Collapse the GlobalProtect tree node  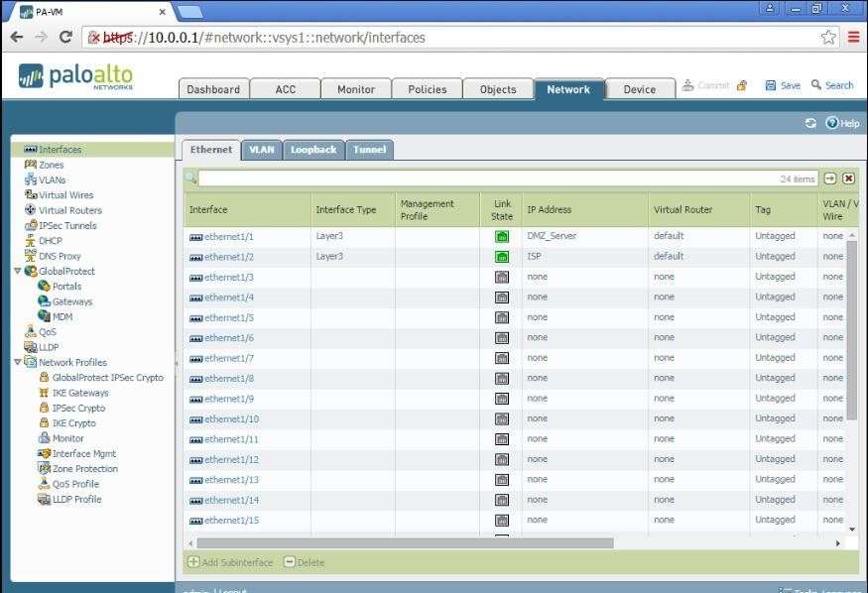point(17,271)
